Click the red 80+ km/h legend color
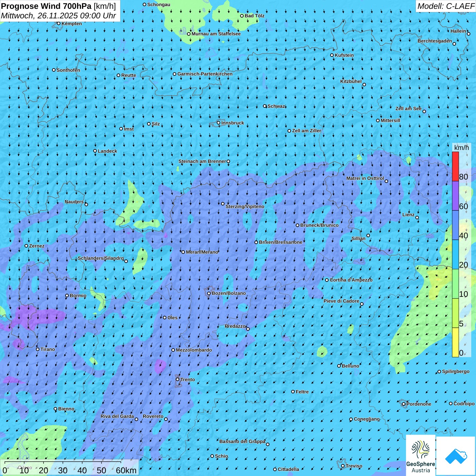476x476 pixels. click(455, 166)
